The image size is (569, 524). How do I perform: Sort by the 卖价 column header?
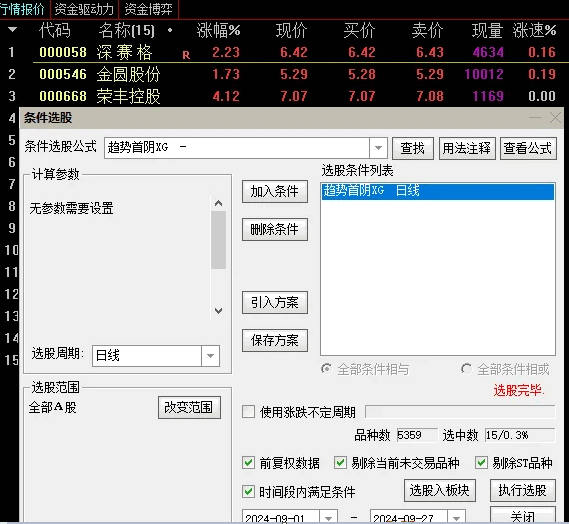tap(427, 30)
